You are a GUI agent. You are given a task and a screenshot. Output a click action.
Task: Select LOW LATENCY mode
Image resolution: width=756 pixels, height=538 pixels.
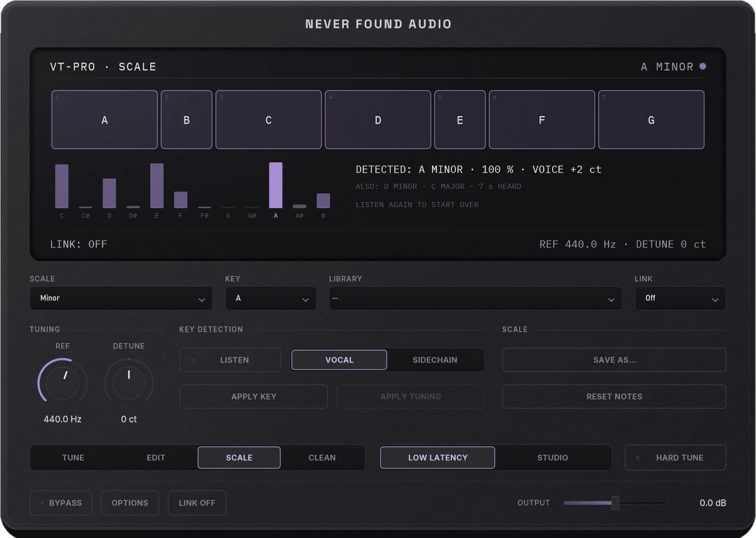[x=438, y=458]
